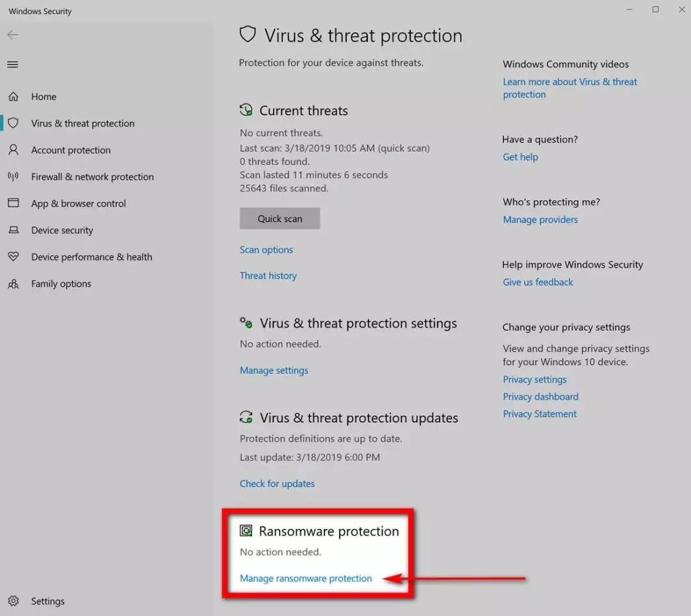Open Manage ransomware protection
Viewport: 691px width, 616px height.
click(x=305, y=578)
